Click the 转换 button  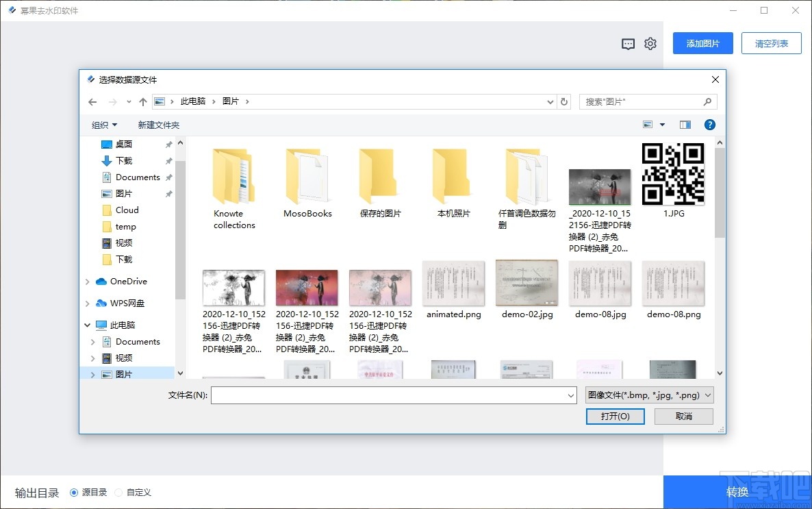point(737,492)
